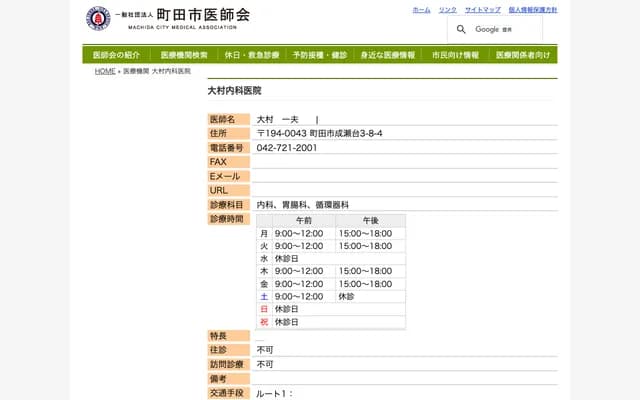The width and height of the screenshot is (640, 400).
Task: Click the Machida City Medical Association logo
Action: click(x=98, y=18)
